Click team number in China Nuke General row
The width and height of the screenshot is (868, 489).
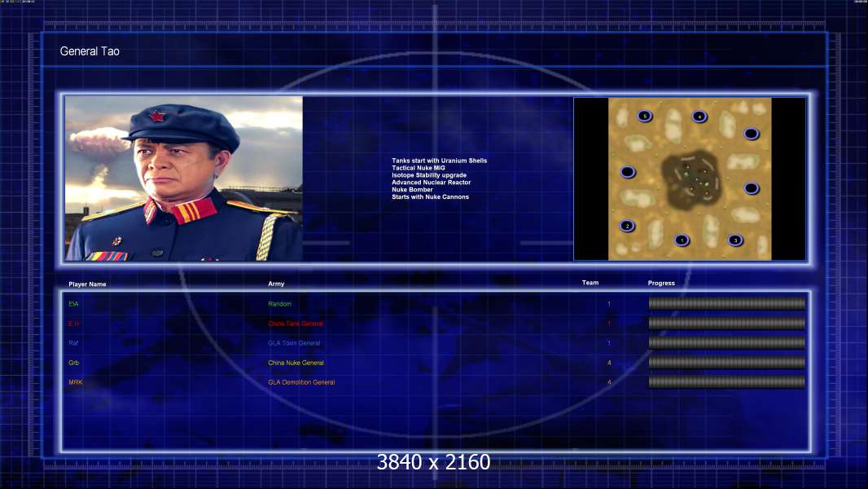(609, 363)
